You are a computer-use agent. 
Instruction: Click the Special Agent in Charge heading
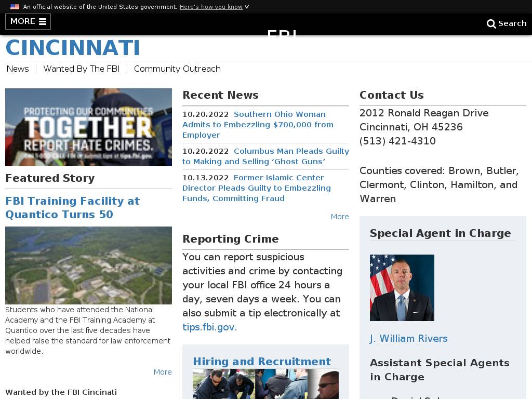tap(440, 233)
